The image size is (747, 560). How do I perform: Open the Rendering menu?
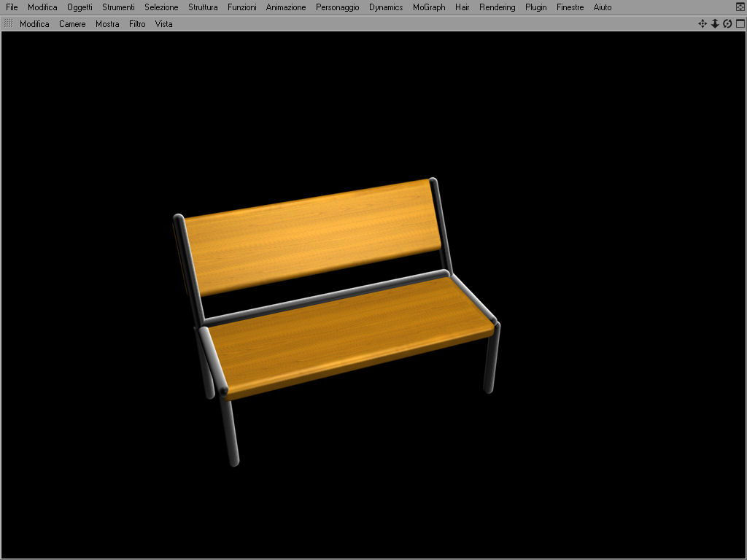click(497, 7)
